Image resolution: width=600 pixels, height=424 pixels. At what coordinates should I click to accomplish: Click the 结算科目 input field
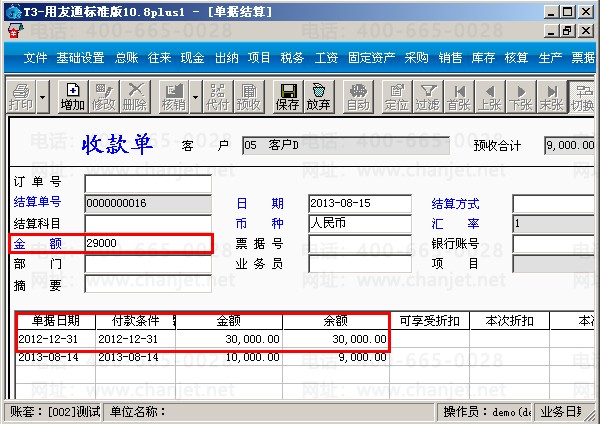pyautogui.click(x=148, y=223)
